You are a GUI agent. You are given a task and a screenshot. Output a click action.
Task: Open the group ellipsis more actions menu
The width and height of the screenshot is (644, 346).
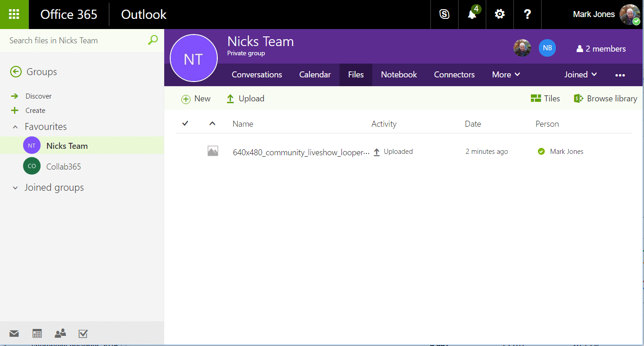click(620, 75)
